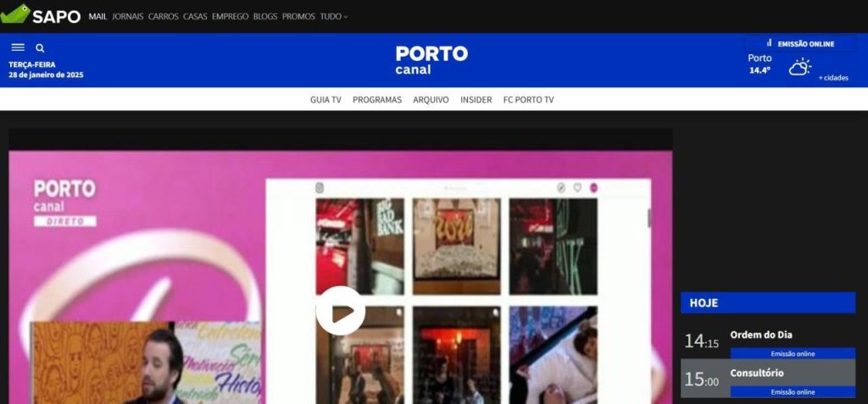Screen dimensions: 868x404
Task: Click the HOJE schedule header
Action: 768,302
